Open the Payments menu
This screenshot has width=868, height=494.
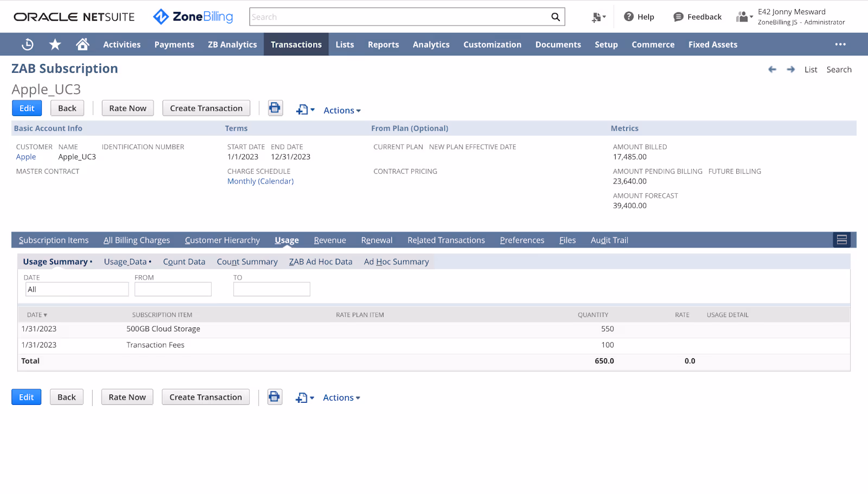tap(174, 45)
